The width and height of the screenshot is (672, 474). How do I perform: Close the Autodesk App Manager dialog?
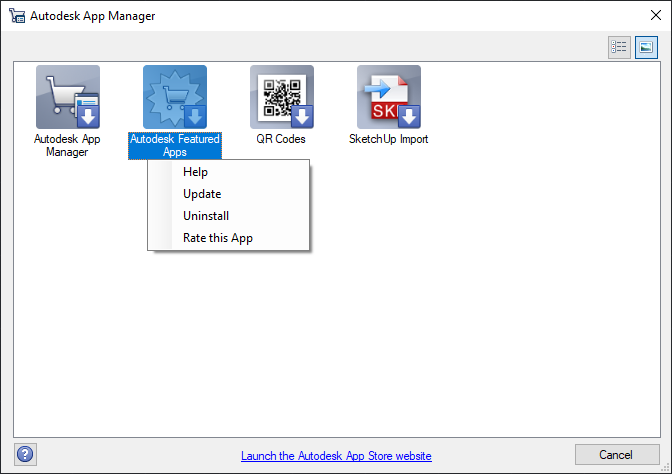coord(656,15)
